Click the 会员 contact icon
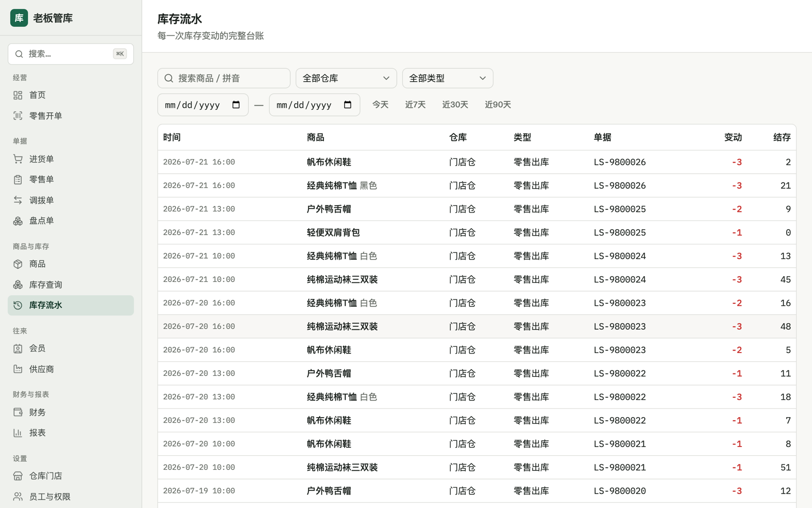The width and height of the screenshot is (812, 508). pyautogui.click(x=18, y=348)
